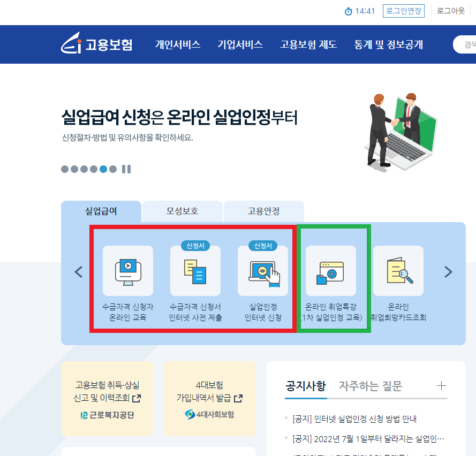
Task: Select the 자주하는 질문 tab
Action: [x=371, y=386]
